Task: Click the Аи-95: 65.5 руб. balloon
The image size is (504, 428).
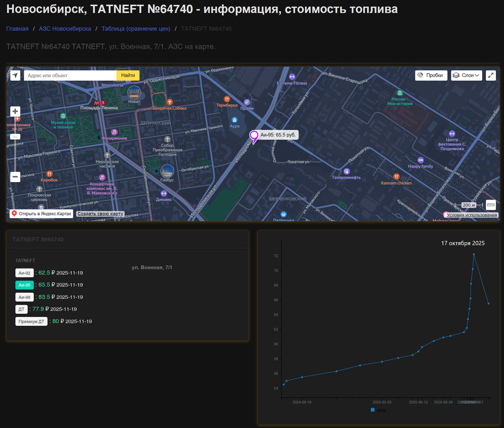Action: click(278, 135)
